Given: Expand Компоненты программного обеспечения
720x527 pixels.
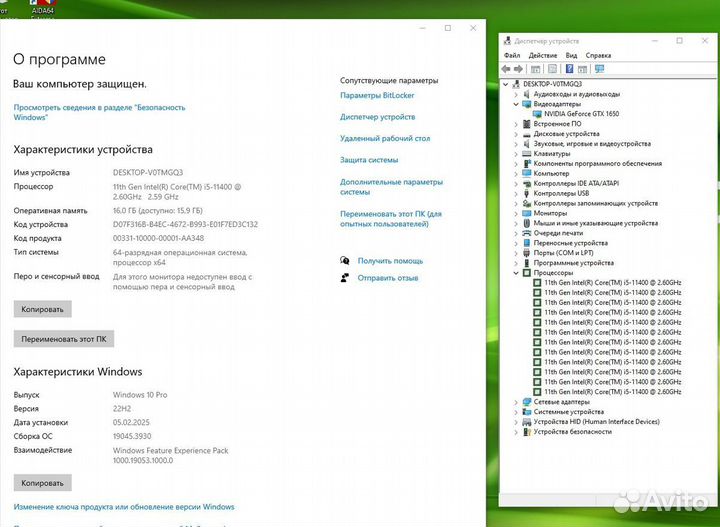Looking at the screenshot, I should 516,163.
